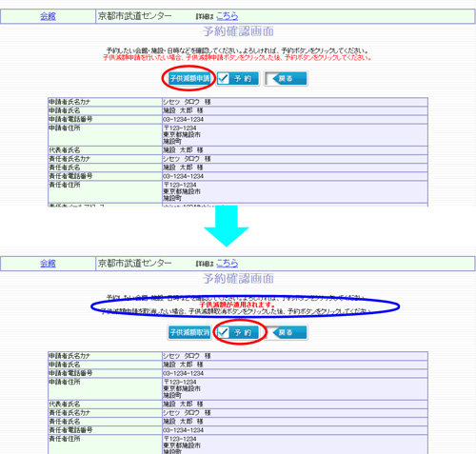The width and height of the screenshot is (476, 454).
Task: Click the red 子供減額が適用されます notice text
Action: (x=237, y=305)
